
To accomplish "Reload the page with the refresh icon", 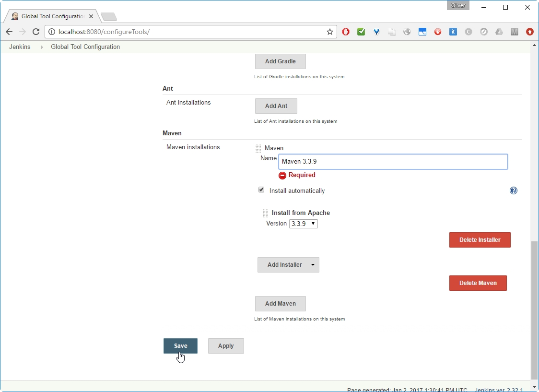I will (35, 32).
